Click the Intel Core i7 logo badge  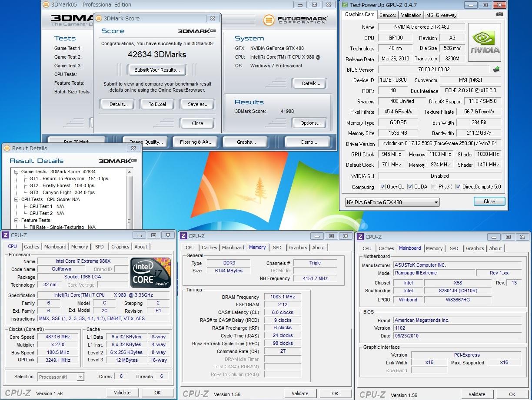click(x=151, y=273)
